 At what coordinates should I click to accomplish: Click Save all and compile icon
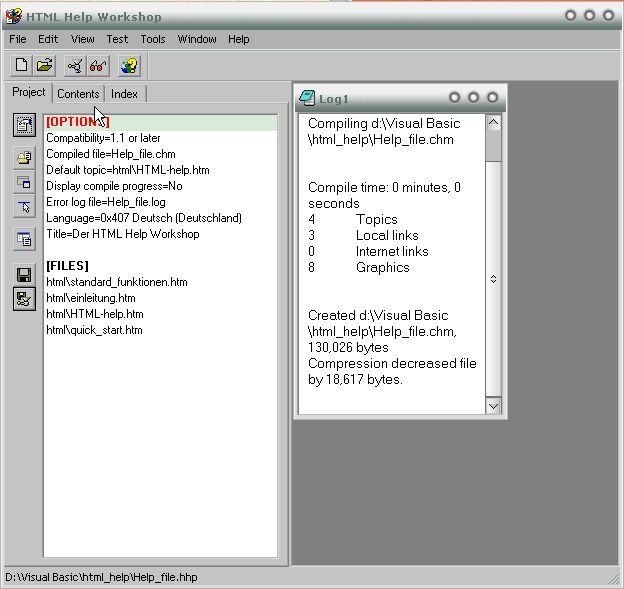click(x=24, y=298)
